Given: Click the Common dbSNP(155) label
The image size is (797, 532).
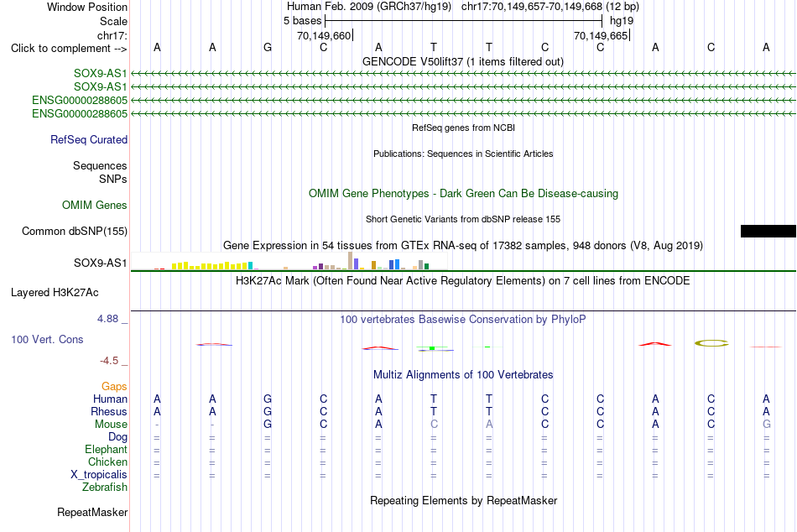Looking at the screenshot, I should 74,231.
